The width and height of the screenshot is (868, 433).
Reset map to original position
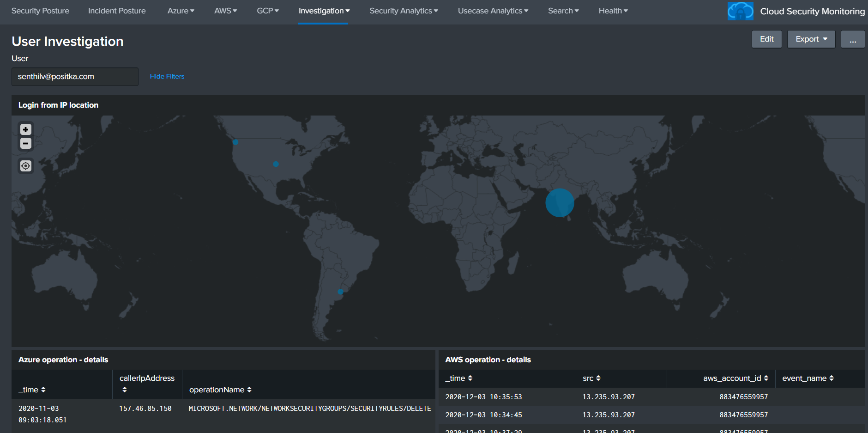point(26,166)
